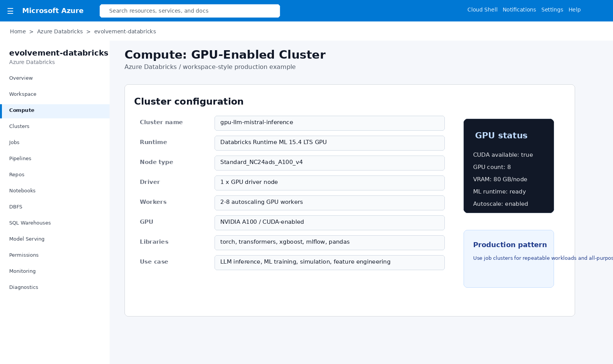The width and height of the screenshot is (613, 364).
Task: Click 'GPU count: 8' text
Action: pos(492,167)
